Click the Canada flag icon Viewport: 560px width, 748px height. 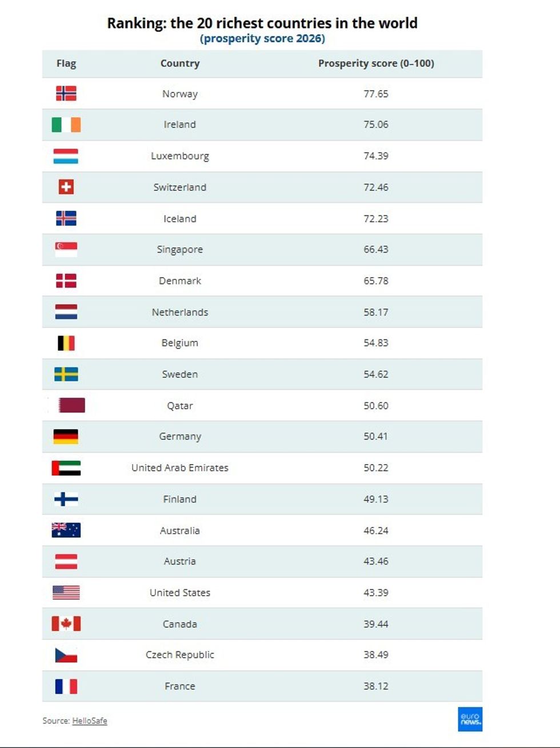66,623
